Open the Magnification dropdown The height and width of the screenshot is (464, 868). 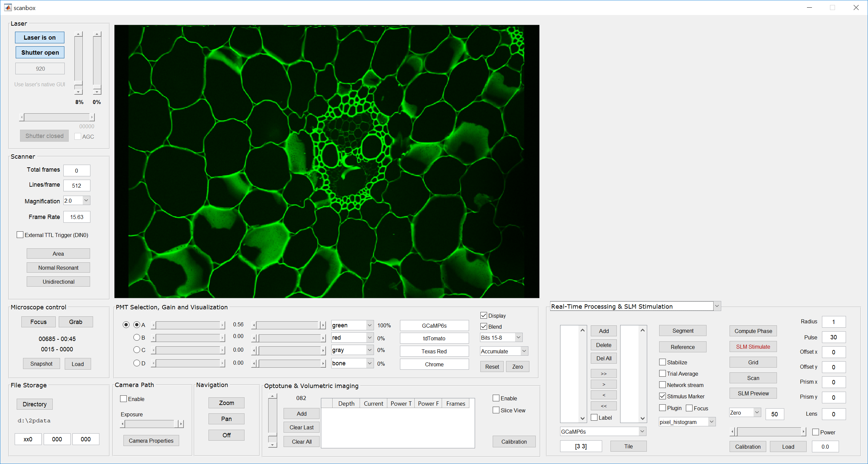point(86,201)
